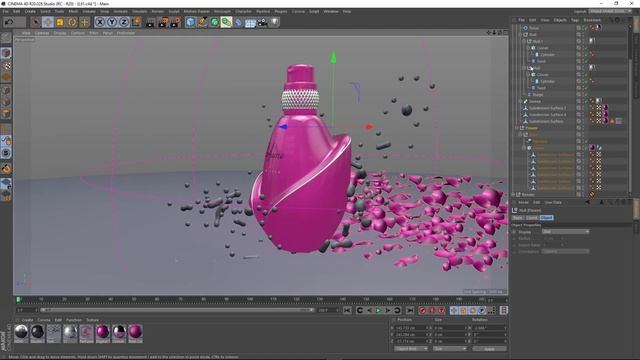640x360 pixels.
Task: Open the Light objects icon
Action: [274, 22]
